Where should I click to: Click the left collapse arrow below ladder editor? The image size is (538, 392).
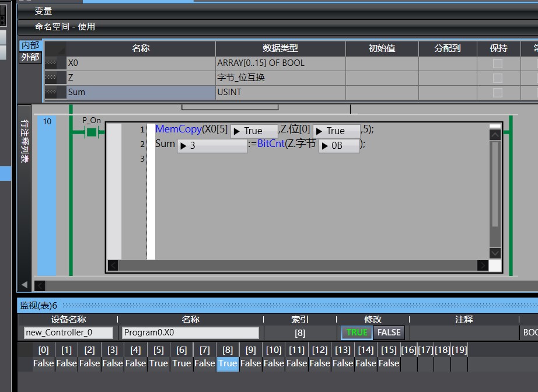pos(25,285)
